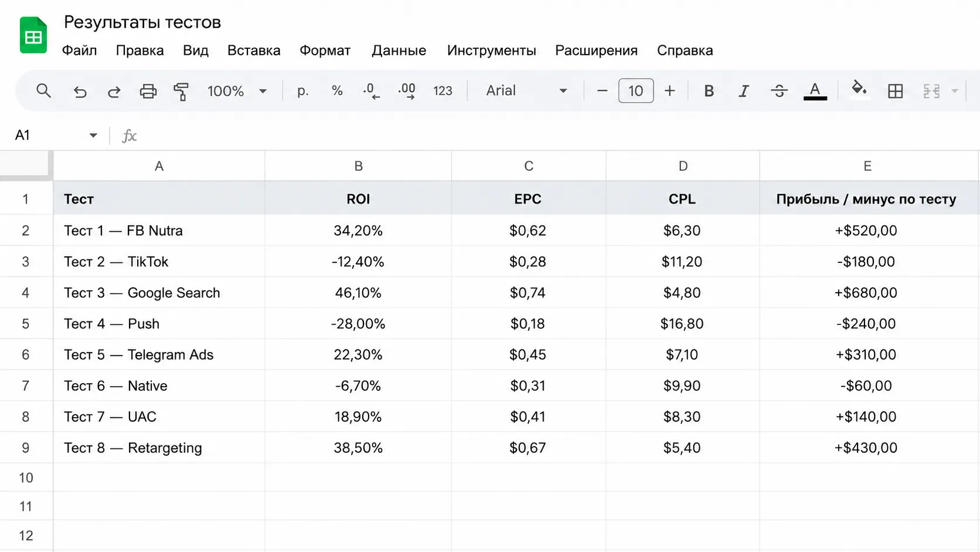980x552 pixels.
Task: Print the spreadsheet
Action: click(x=148, y=91)
